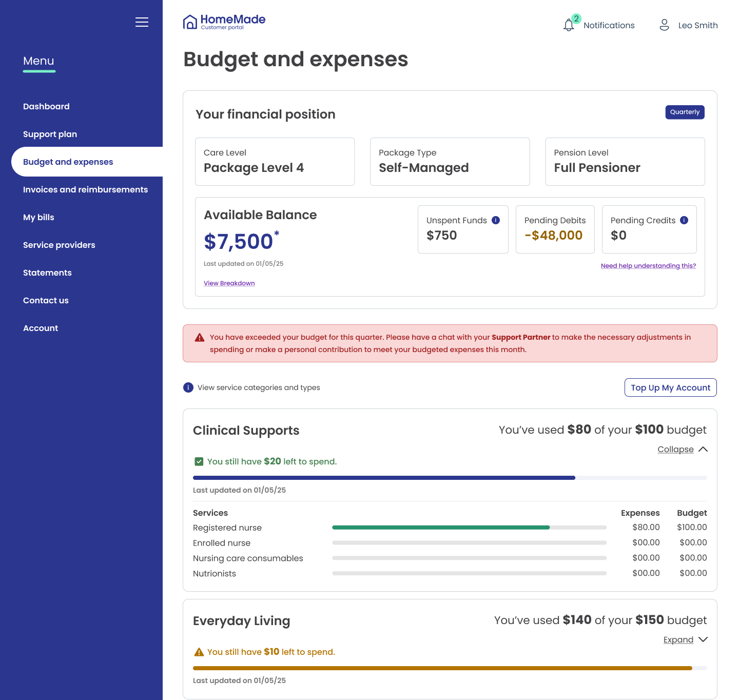739x700 pixels.
Task: Click the red warning triangle in alert
Action: (200, 338)
